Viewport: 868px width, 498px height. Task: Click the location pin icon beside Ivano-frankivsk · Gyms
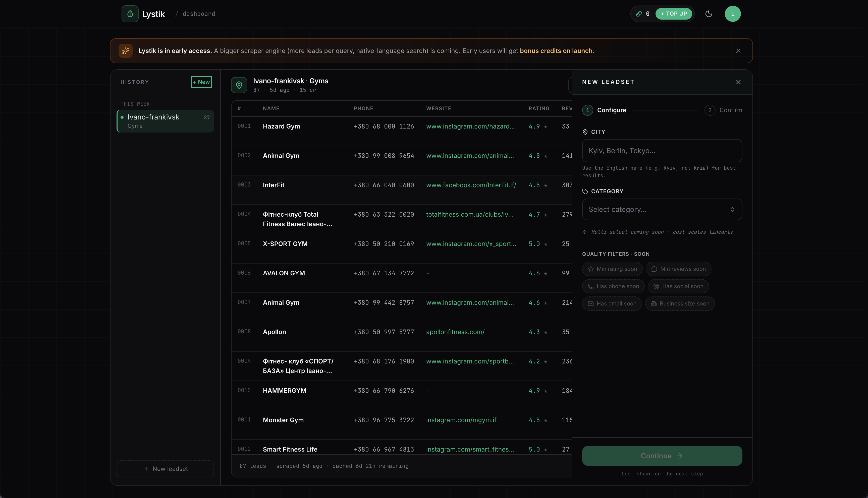[239, 85]
